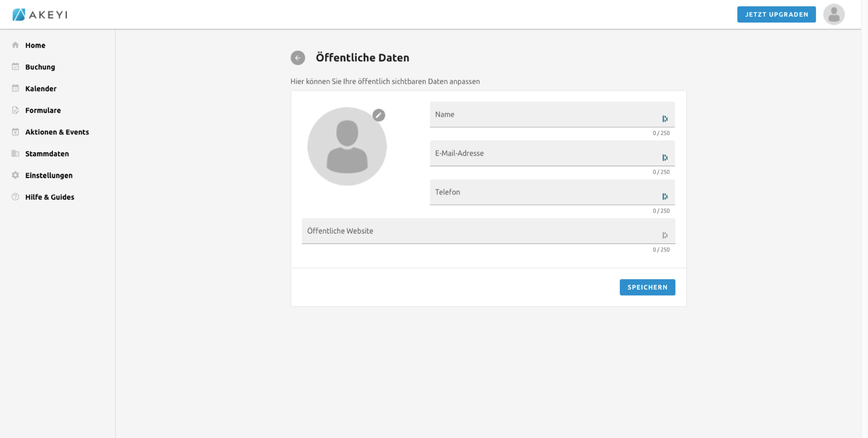Open Stammdaten section
This screenshot has width=868, height=438.
(47, 154)
